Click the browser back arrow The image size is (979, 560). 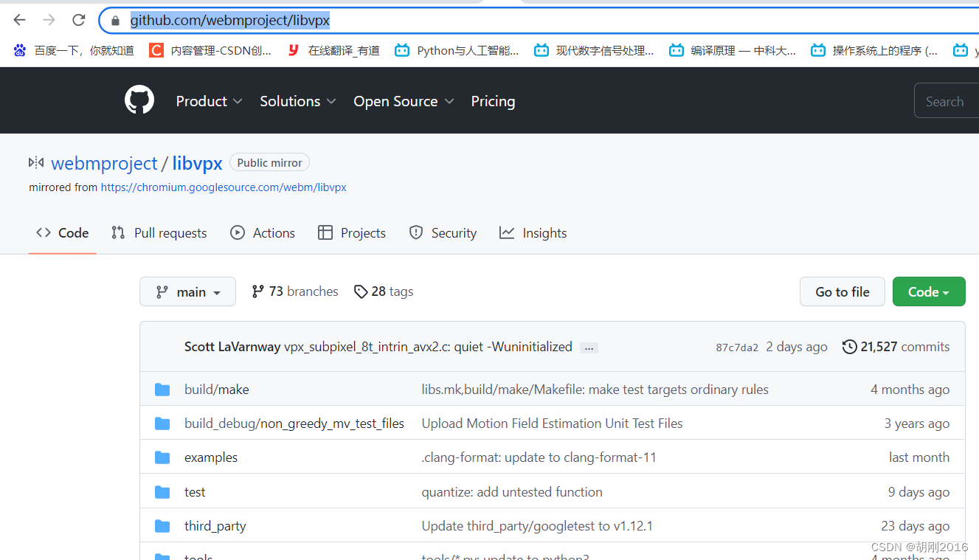[20, 20]
